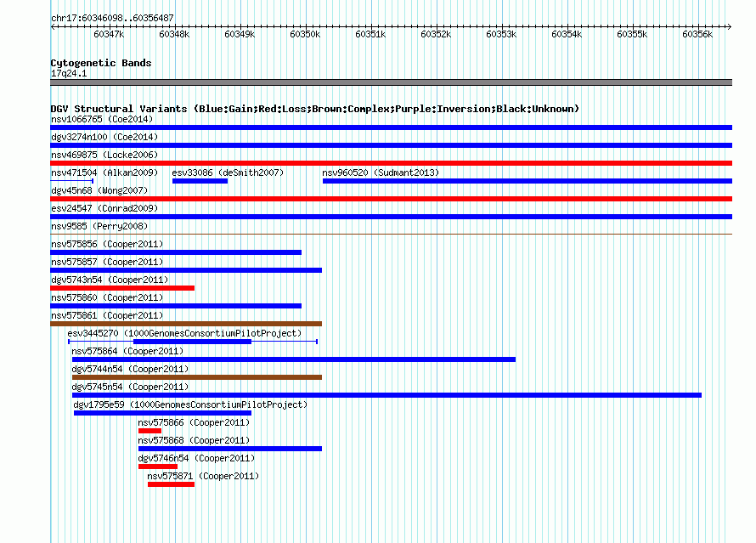The width and height of the screenshot is (756, 543).
Task: Select esv3445270 1000GenomesConsortiumPilotProject label
Action: tap(184, 333)
